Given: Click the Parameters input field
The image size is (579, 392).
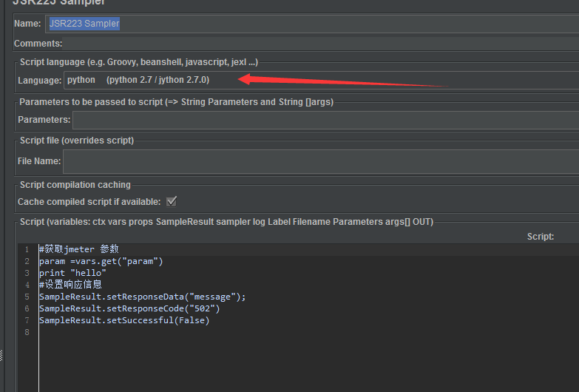Looking at the screenshot, I should pos(325,120).
